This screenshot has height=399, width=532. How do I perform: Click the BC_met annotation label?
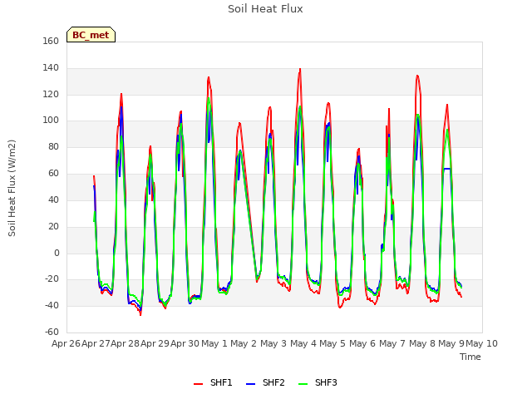pos(91,35)
